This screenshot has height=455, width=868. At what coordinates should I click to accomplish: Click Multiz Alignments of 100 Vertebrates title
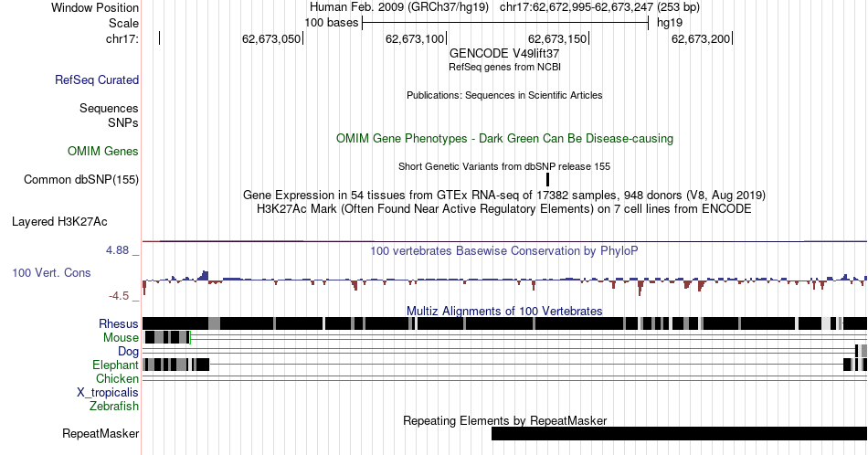504,311
